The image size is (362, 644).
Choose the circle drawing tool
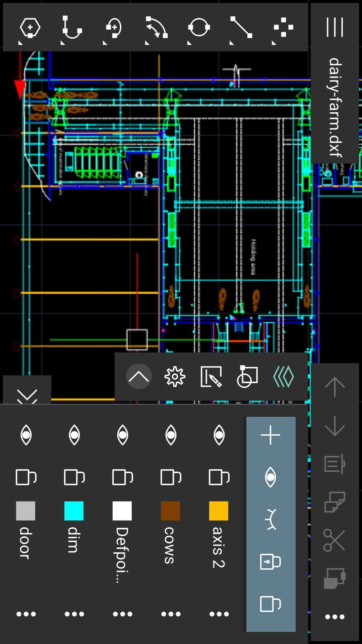click(199, 28)
